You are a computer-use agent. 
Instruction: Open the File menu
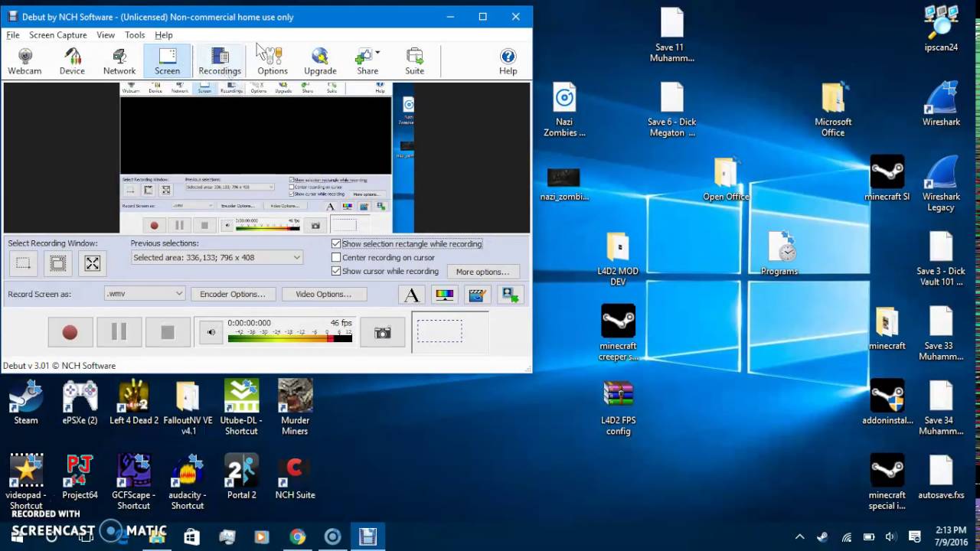pos(13,35)
